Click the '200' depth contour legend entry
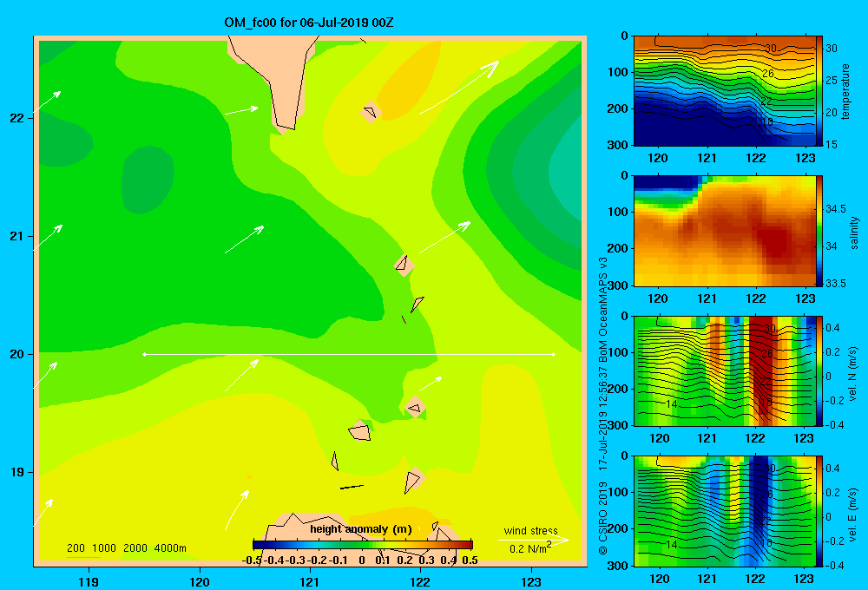Screen dimensions: 868x590 click(76, 548)
